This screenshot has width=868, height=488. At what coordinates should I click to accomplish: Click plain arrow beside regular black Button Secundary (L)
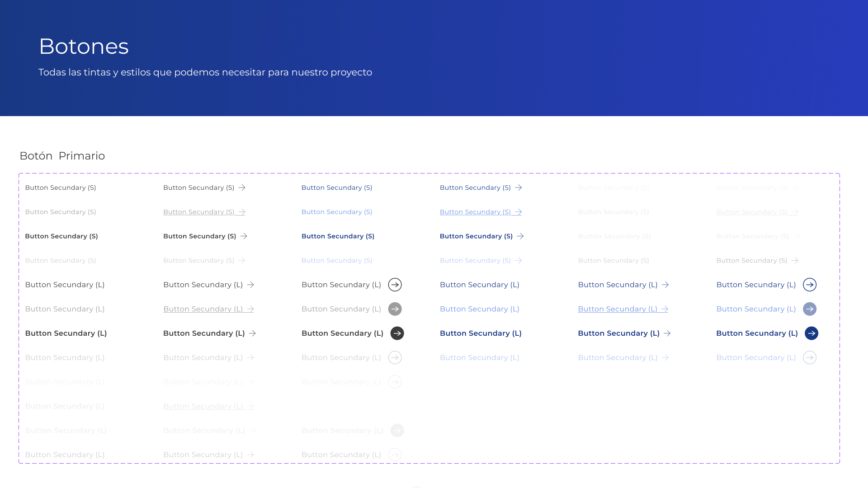tap(250, 285)
